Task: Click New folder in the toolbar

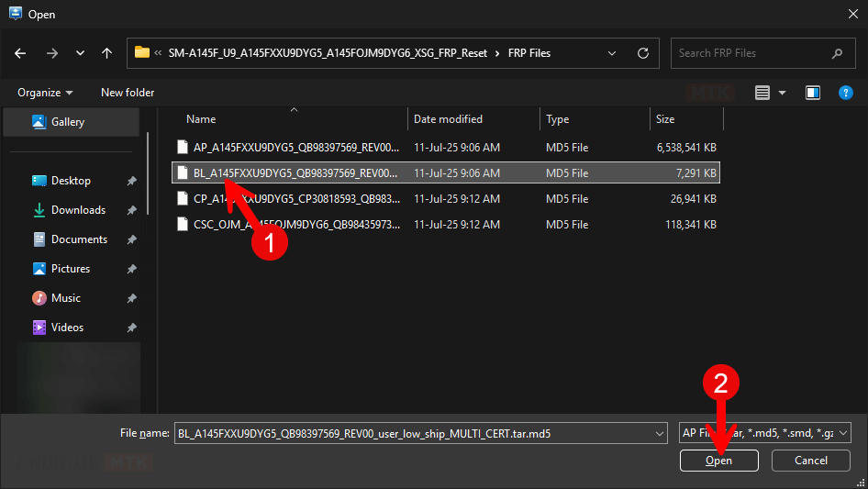Action: pyautogui.click(x=128, y=93)
